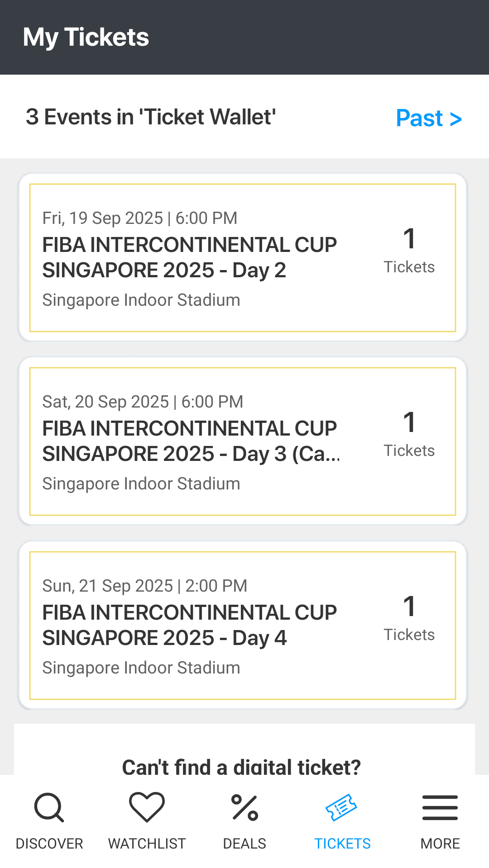The height and width of the screenshot is (868, 489).
Task: Select the DEALS tab label
Action: coord(244,844)
